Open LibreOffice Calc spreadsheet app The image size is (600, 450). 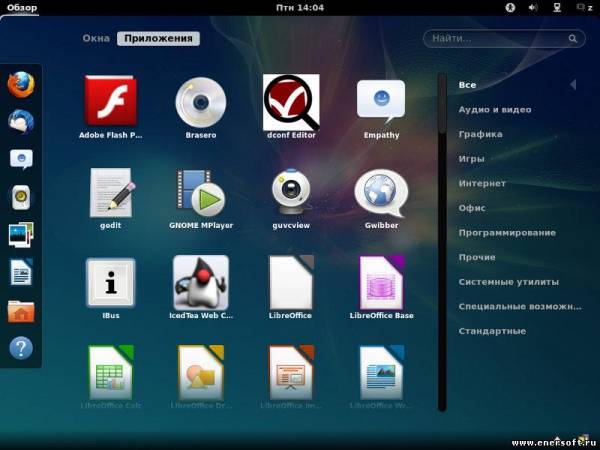pos(111,372)
